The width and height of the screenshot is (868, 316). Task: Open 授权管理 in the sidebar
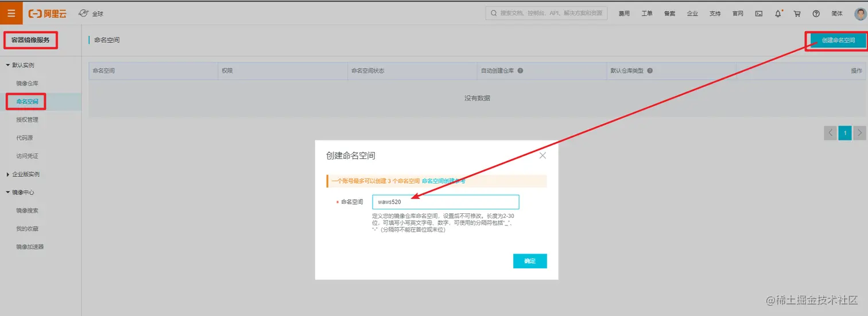pyautogui.click(x=28, y=119)
